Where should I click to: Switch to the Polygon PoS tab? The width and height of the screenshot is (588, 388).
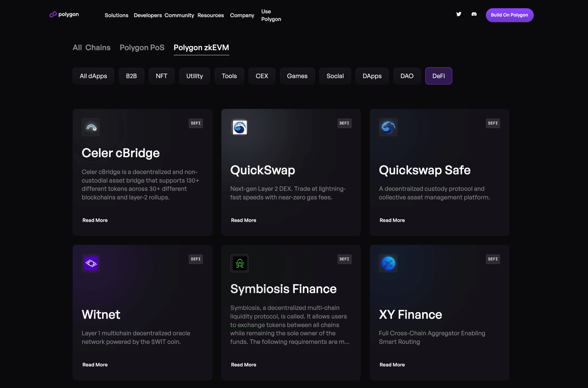tap(142, 48)
